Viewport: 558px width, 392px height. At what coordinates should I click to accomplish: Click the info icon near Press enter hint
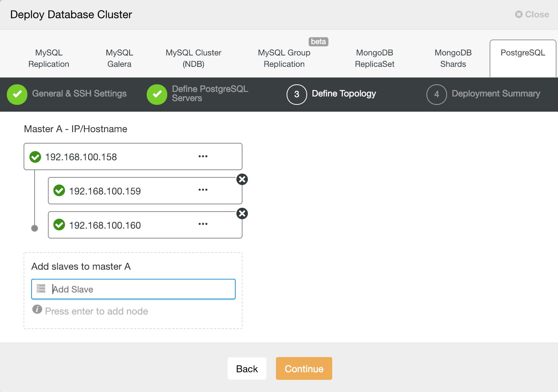tap(37, 309)
